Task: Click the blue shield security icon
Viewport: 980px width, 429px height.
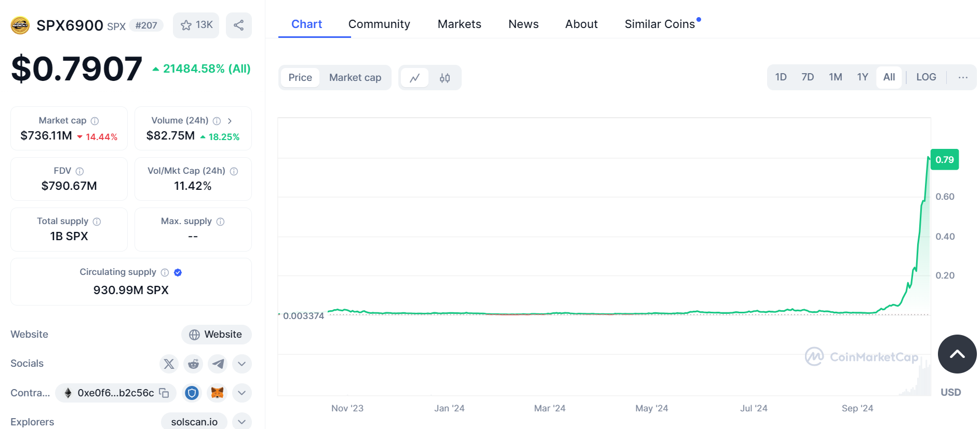Action: (192, 393)
